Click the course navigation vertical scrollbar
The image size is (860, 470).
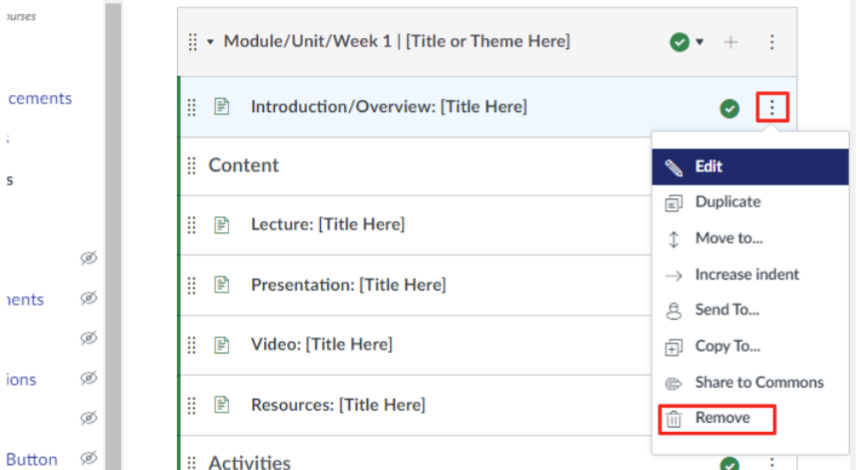click(113, 235)
